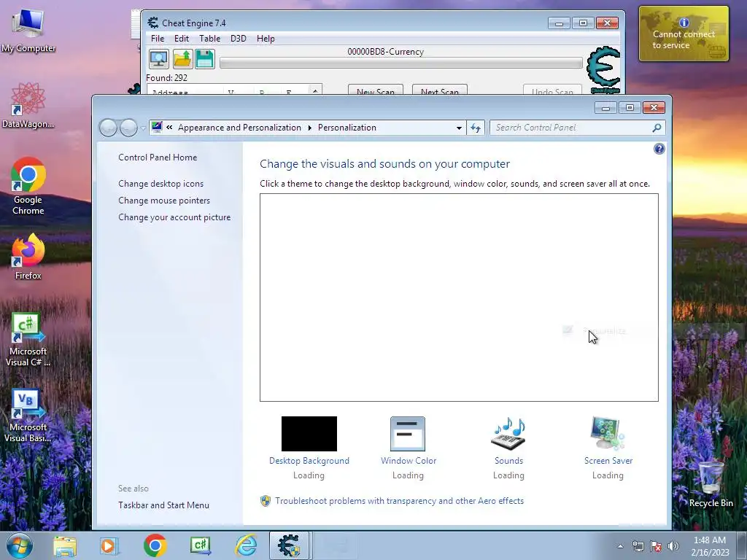Open Cheat Engine Edit menu
747x560 pixels.
182,39
